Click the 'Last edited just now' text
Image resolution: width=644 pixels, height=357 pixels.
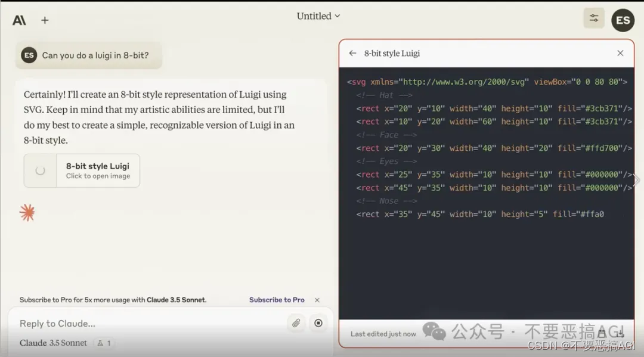click(x=383, y=334)
